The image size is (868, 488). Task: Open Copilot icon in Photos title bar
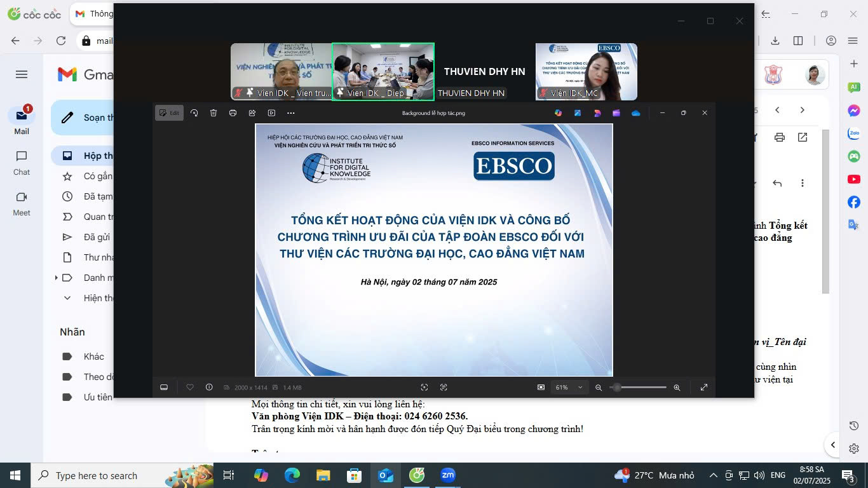point(559,113)
